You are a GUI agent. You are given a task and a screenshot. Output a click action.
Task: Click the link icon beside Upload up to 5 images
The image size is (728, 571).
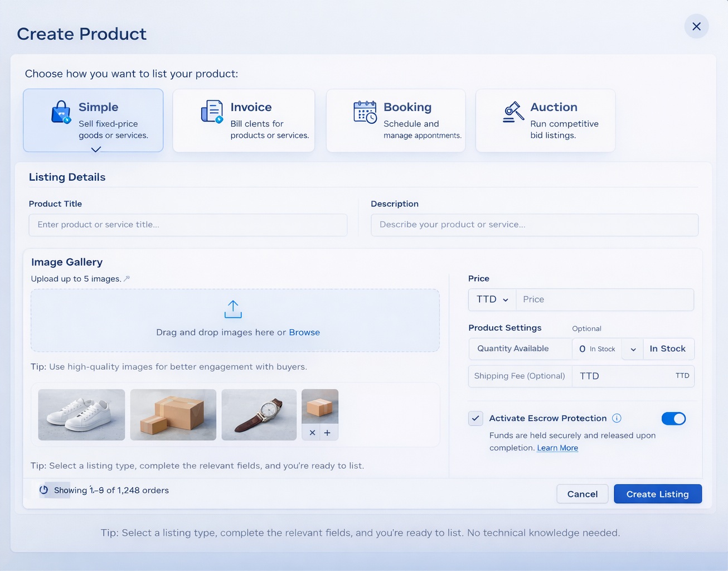[127, 278]
